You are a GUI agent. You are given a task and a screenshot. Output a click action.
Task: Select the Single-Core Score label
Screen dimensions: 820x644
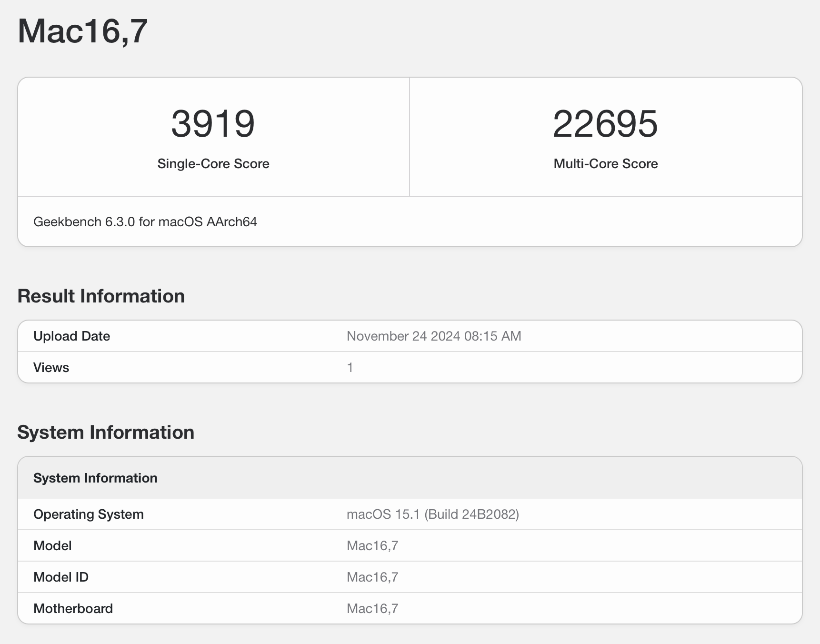click(x=213, y=163)
